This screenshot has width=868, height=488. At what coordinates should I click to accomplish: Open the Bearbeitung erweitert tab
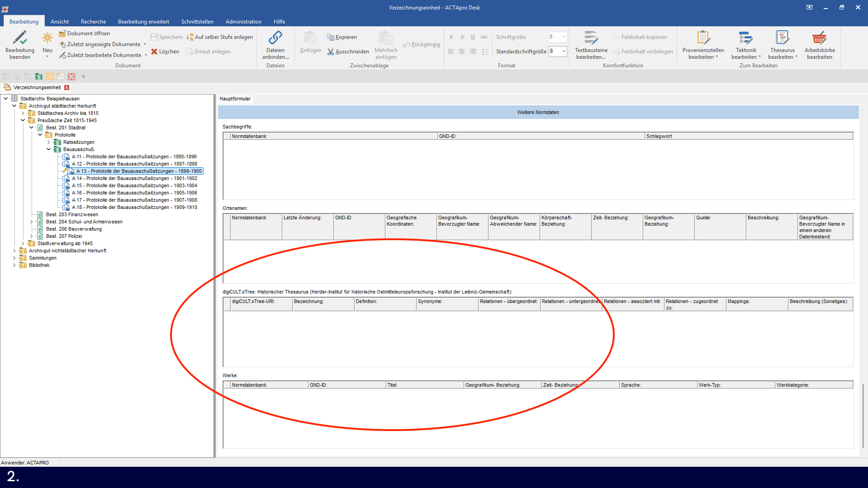click(143, 22)
